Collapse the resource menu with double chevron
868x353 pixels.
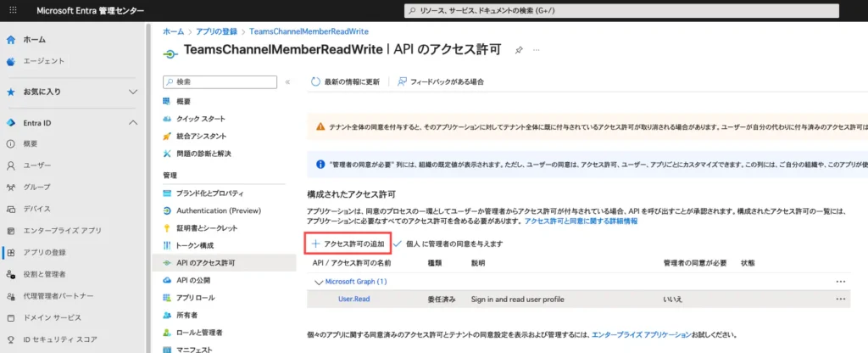(287, 82)
